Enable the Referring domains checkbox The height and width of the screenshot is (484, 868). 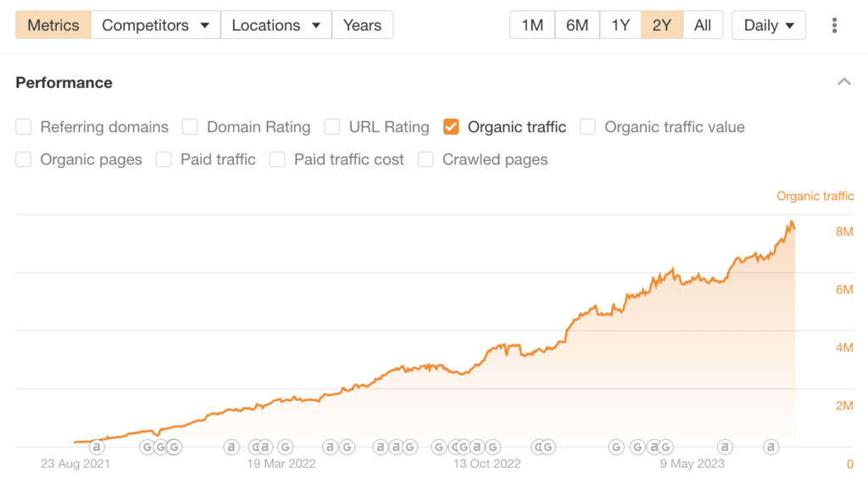pyautogui.click(x=24, y=127)
